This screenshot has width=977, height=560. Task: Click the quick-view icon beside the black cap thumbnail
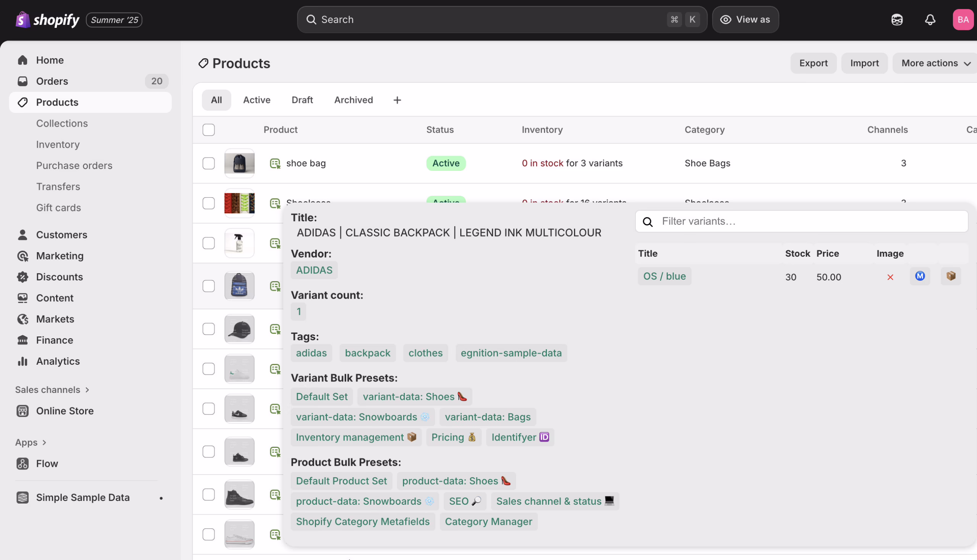click(275, 329)
